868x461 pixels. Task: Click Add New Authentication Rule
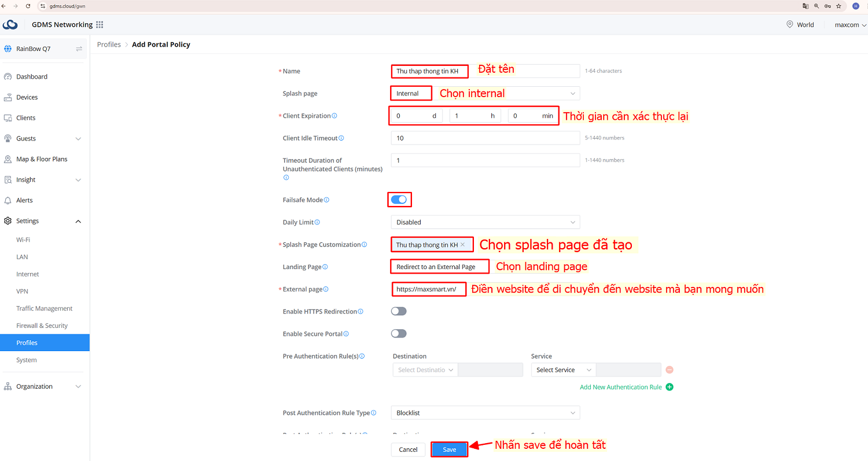pos(621,386)
